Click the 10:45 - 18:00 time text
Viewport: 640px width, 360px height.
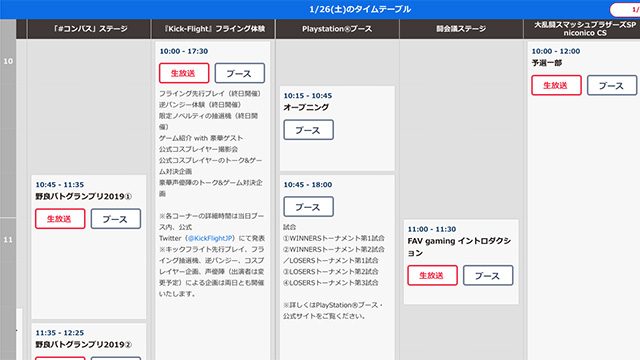click(308, 184)
